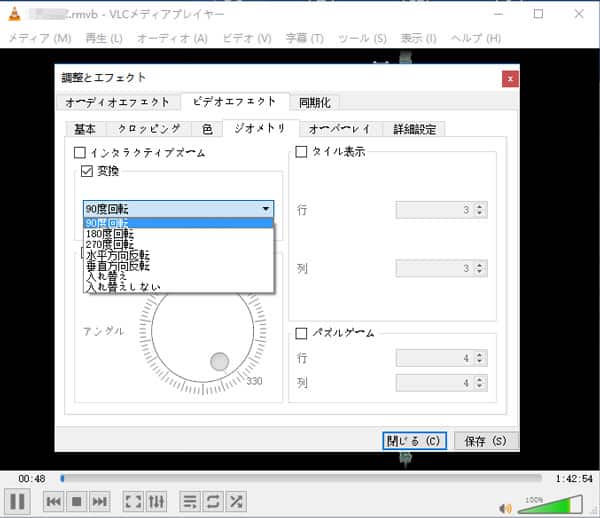Maximize the VLC window
This screenshot has width=600, height=518.
(538, 14)
